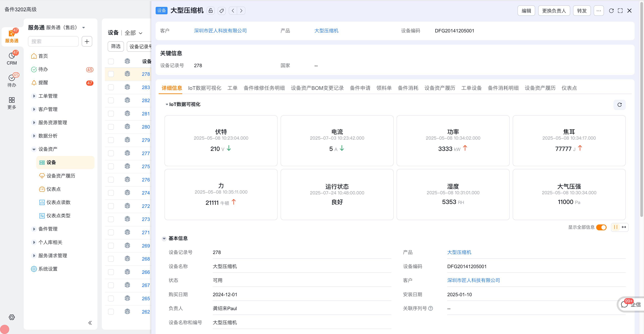Toggle the 显示全部信息 switch
This screenshot has width=644, height=334.
pos(601,227)
